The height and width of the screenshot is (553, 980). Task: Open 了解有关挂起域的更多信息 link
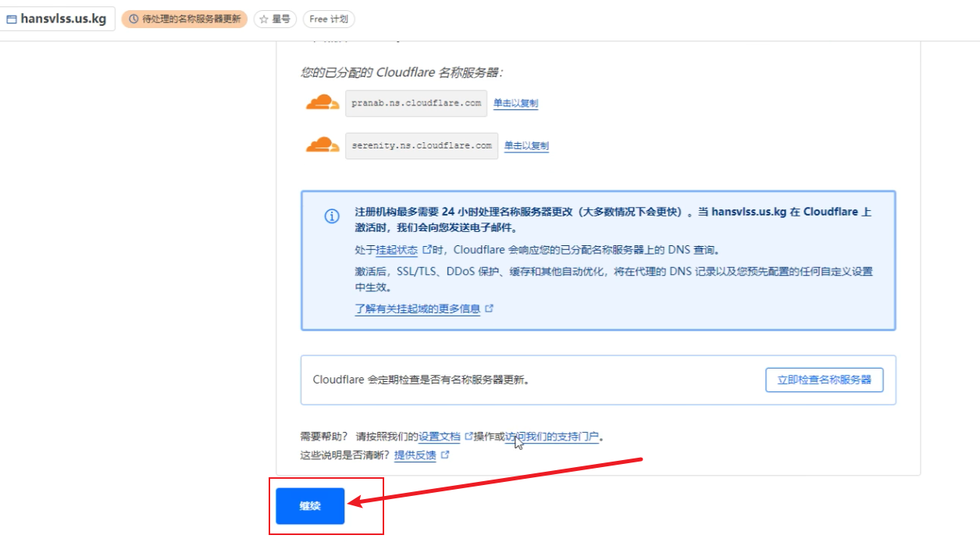click(417, 309)
